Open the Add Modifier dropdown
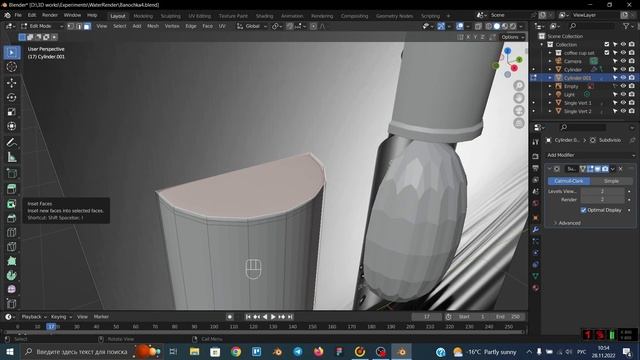The width and height of the screenshot is (640, 360). click(x=591, y=155)
